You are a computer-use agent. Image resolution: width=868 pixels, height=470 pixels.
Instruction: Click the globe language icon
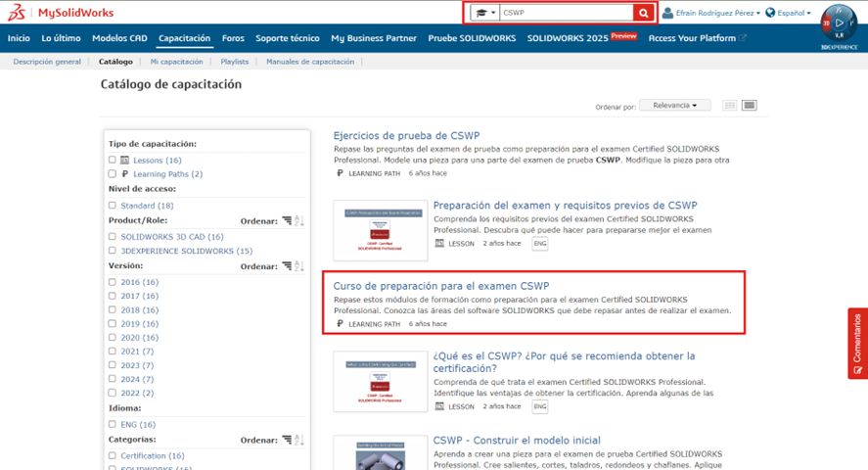(770, 12)
